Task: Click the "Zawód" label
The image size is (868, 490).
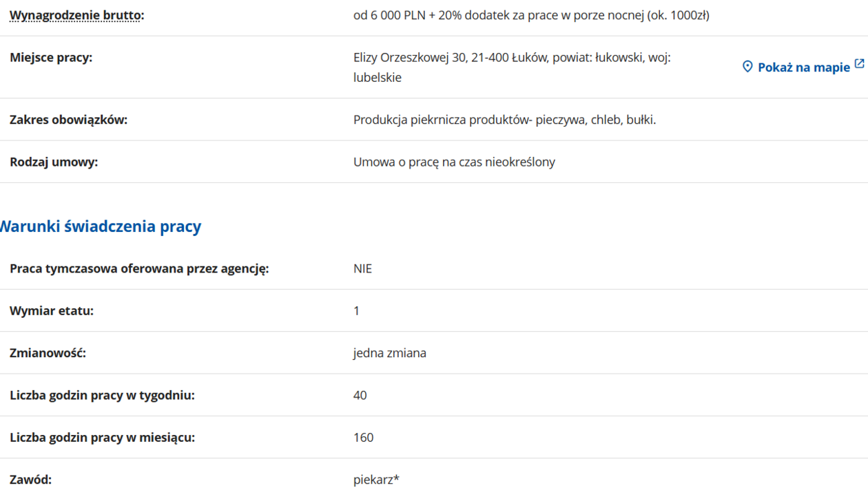Action: tap(30, 480)
